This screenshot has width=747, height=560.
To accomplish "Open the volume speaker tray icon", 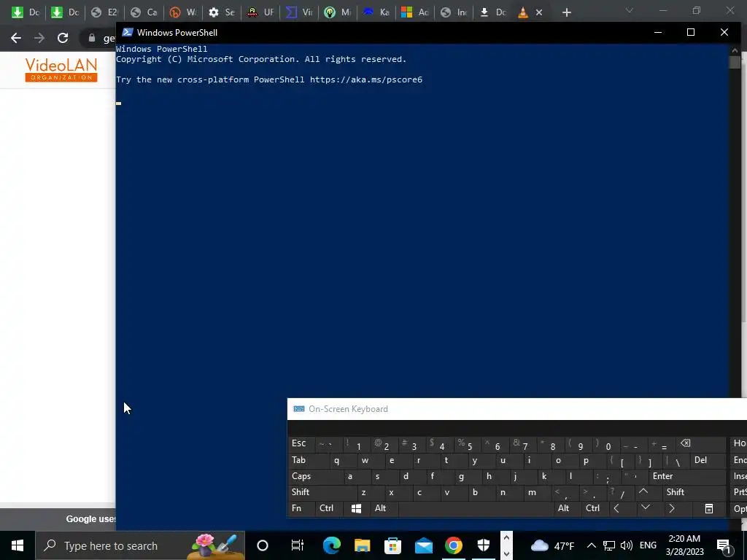I will [x=627, y=545].
